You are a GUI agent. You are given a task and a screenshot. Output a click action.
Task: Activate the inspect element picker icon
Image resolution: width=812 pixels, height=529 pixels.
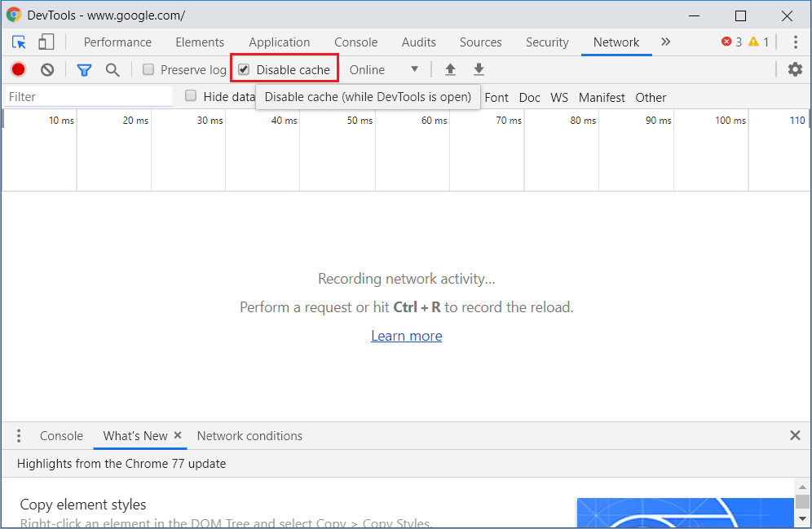(x=20, y=42)
